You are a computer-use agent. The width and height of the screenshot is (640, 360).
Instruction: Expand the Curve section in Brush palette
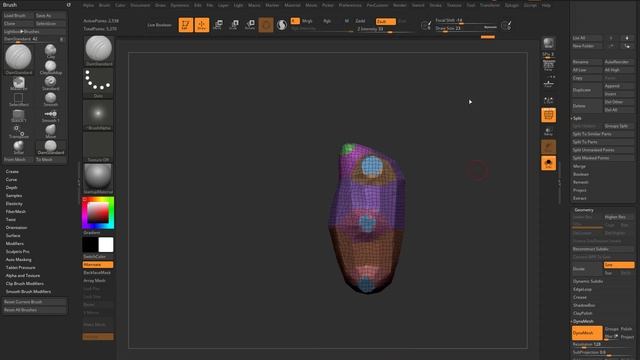(11, 180)
